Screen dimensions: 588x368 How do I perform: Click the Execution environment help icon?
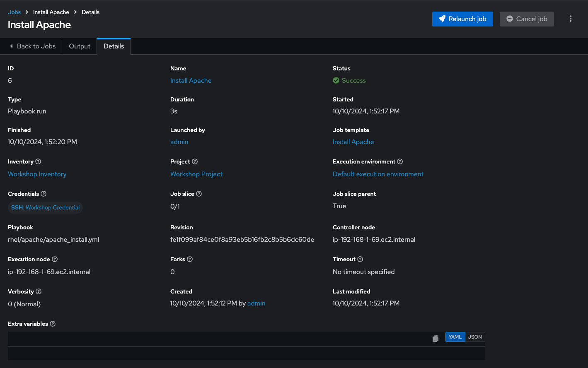(x=400, y=162)
